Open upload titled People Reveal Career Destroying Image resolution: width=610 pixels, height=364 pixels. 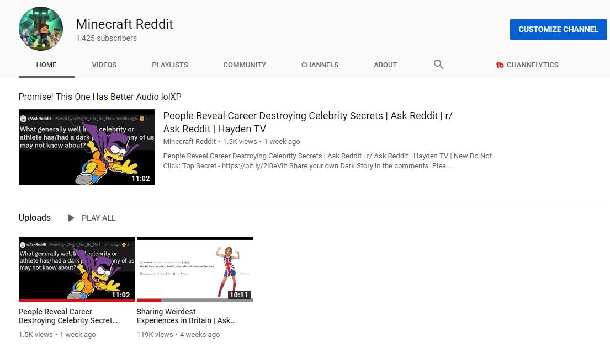(x=68, y=316)
